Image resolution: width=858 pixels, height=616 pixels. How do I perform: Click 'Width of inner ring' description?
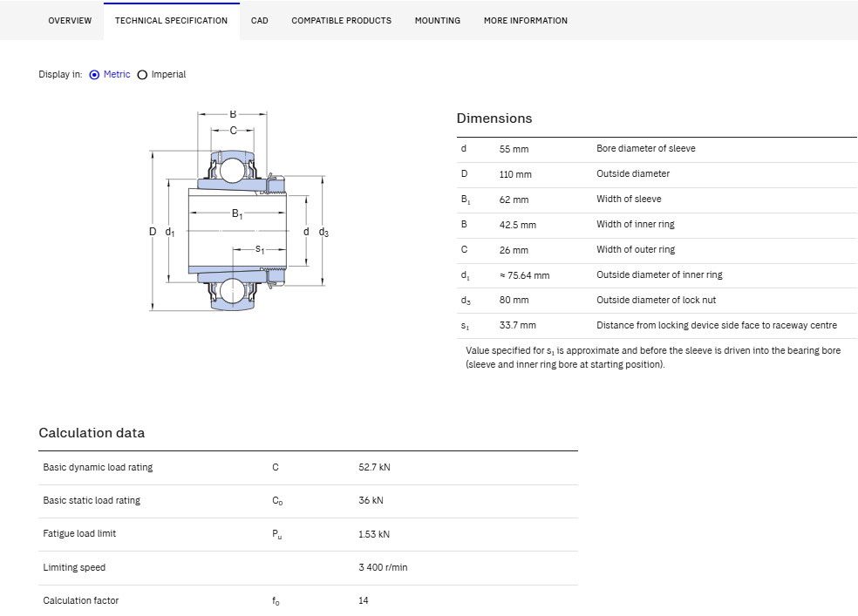(636, 224)
